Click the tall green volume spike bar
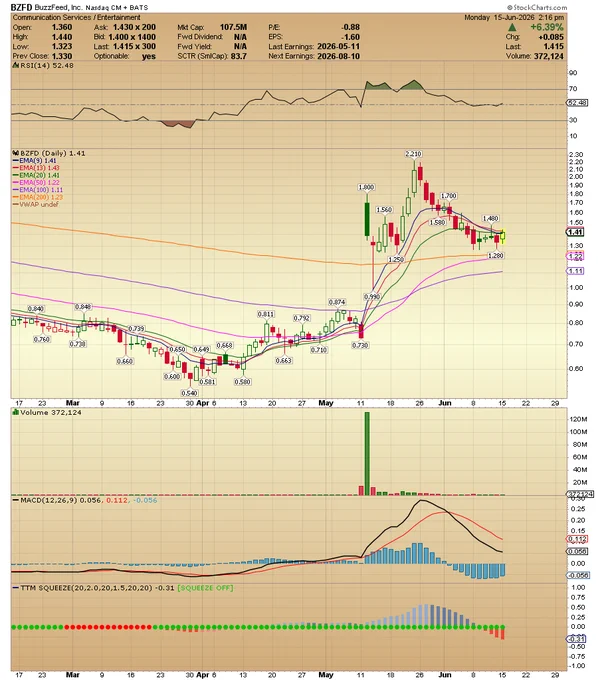This screenshot has width=598, height=680. click(x=367, y=453)
